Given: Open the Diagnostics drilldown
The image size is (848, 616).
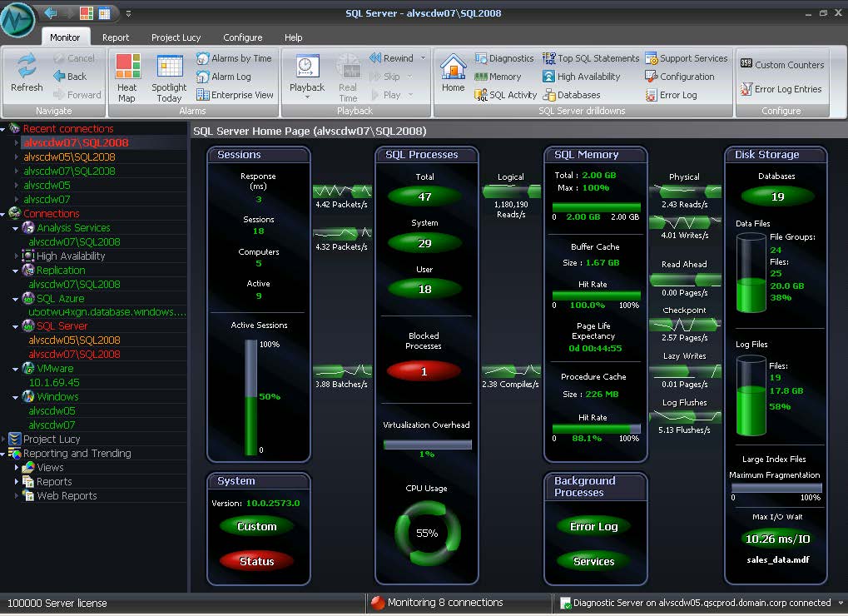Looking at the screenshot, I should pos(504,58).
